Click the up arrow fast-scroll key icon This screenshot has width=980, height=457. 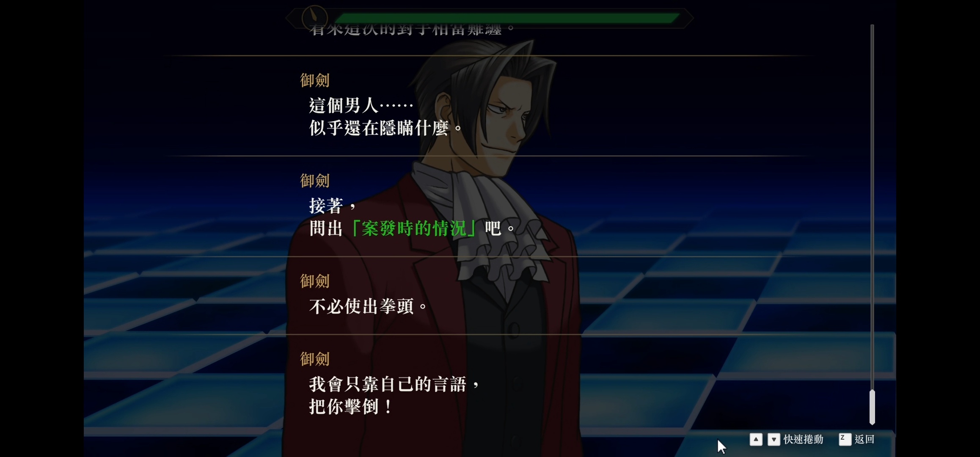(756, 439)
